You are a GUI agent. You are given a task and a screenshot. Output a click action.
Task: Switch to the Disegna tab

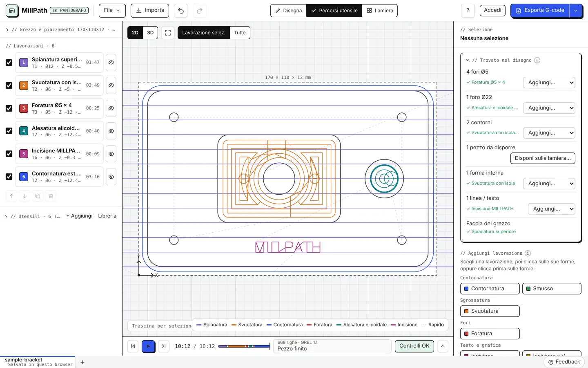pos(288,11)
